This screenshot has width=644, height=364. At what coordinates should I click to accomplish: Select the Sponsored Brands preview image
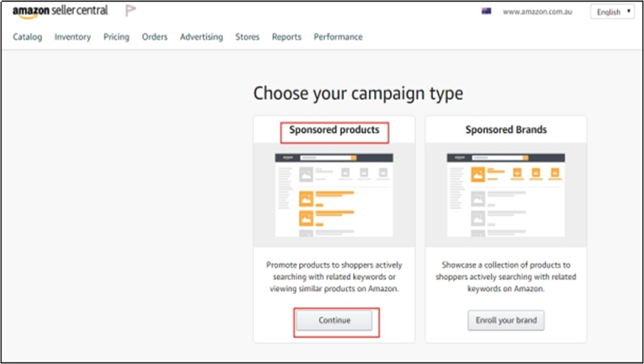pos(506,195)
